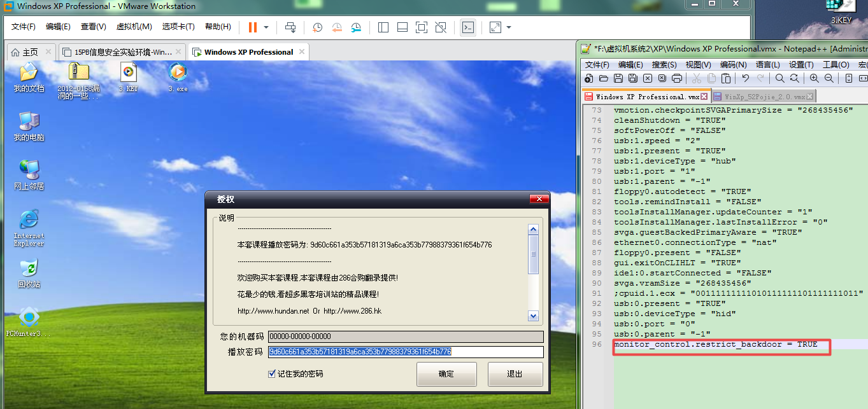This screenshot has width=868, height=409.
Task: Switch to WinXp_52Pojie_2.0.vmx tab
Action: coord(763,97)
